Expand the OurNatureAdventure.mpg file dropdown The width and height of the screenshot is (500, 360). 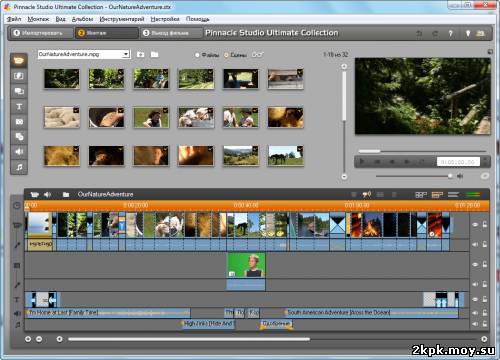pyautogui.click(x=126, y=54)
